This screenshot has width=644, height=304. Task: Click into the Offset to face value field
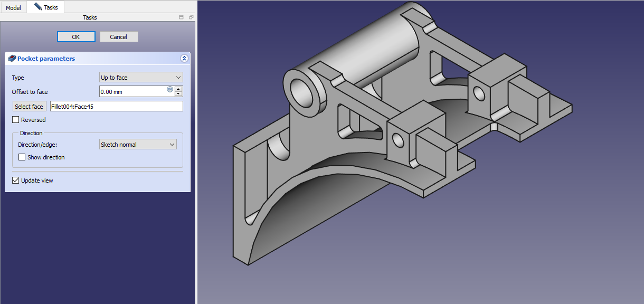[x=133, y=91]
